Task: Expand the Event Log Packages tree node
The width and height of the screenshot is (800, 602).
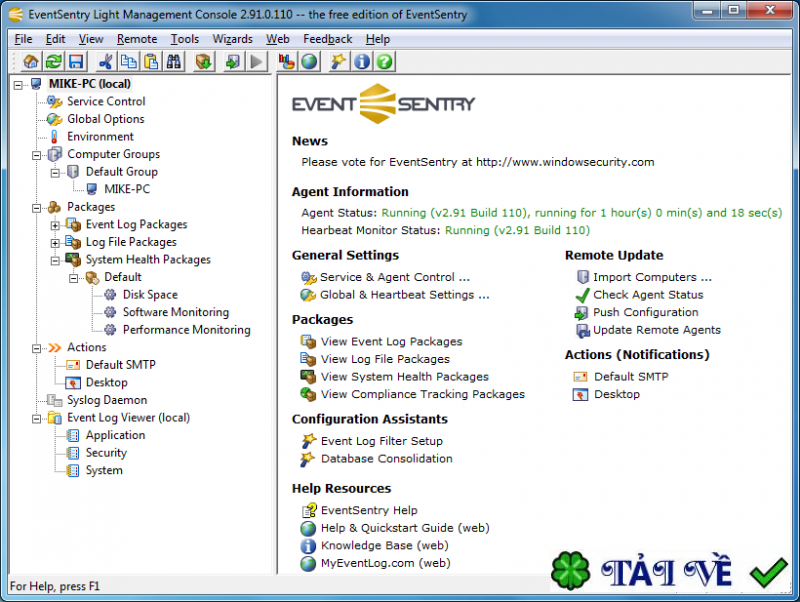Action: 55,225
